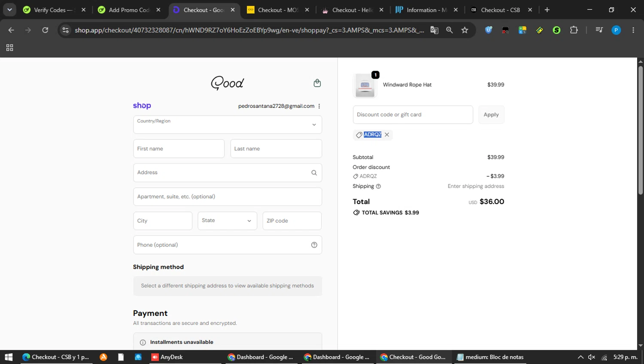This screenshot has width=644, height=364.
Task: Click the ZIP code field
Action: (x=292, y=221)
